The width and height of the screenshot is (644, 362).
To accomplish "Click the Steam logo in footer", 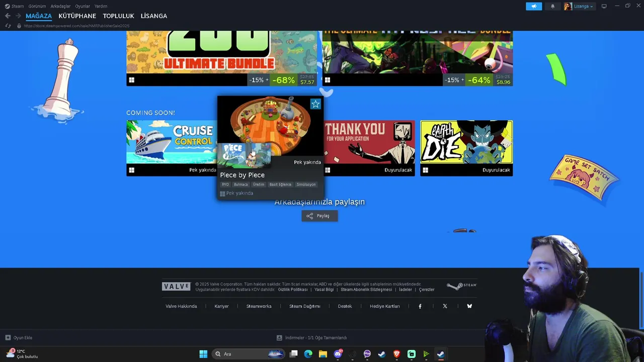I will coord(461,286).
